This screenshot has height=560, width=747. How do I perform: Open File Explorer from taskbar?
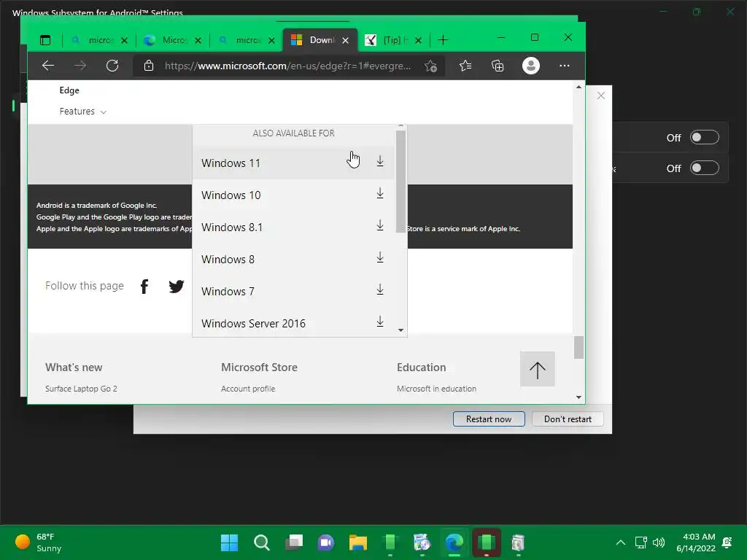(x=357, y=542)
